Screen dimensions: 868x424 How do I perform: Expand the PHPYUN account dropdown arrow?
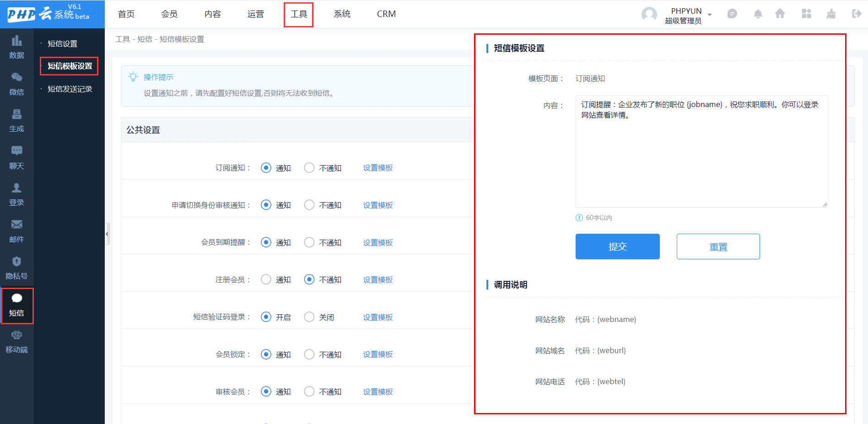tap(710, 15)
